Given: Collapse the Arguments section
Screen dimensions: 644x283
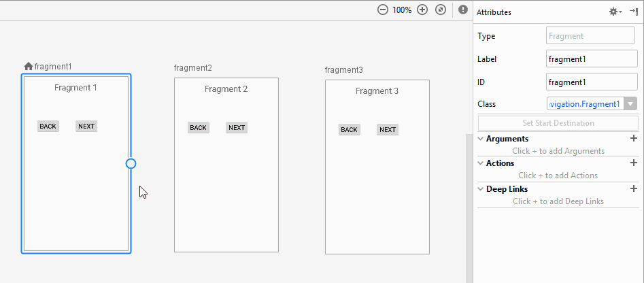Looking at the screenshot, I should tap(480, 139).
